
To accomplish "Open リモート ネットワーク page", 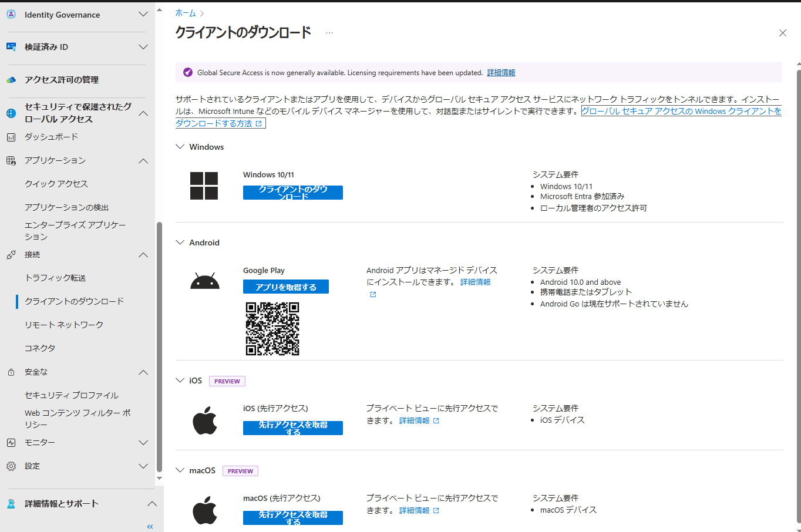I will click(x=64, y=325).
